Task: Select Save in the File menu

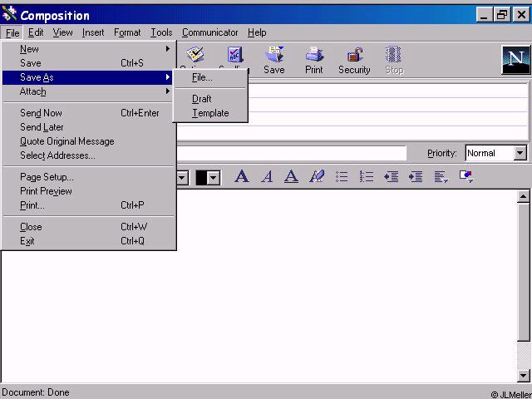Action: [x=89, y=63]
